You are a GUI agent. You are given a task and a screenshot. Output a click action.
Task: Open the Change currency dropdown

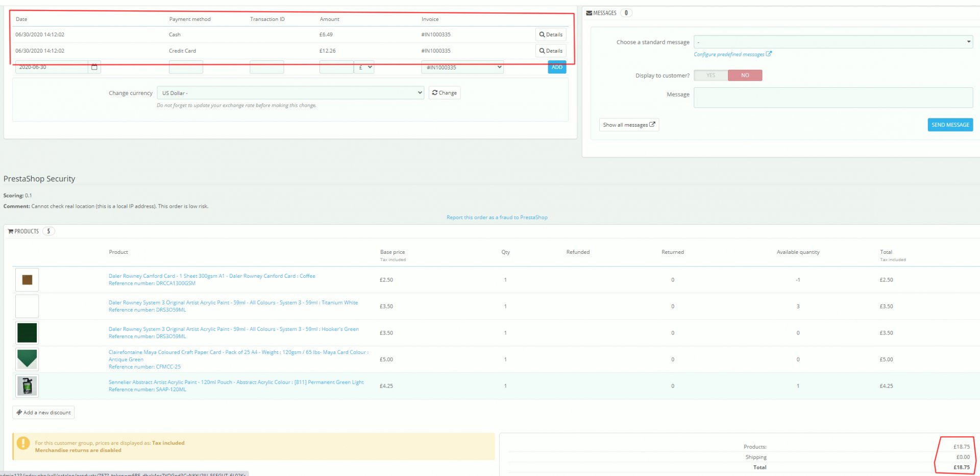click(290, 93)
